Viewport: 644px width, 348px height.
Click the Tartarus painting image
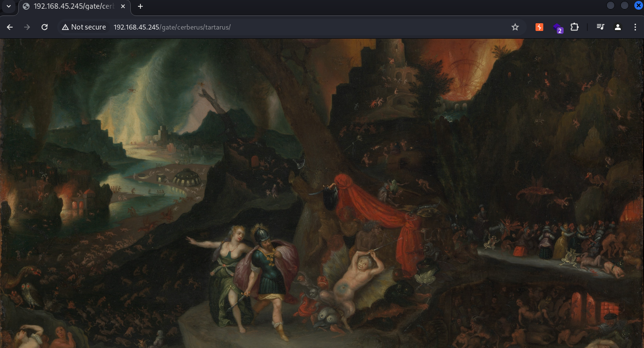[x=322, y=193]
